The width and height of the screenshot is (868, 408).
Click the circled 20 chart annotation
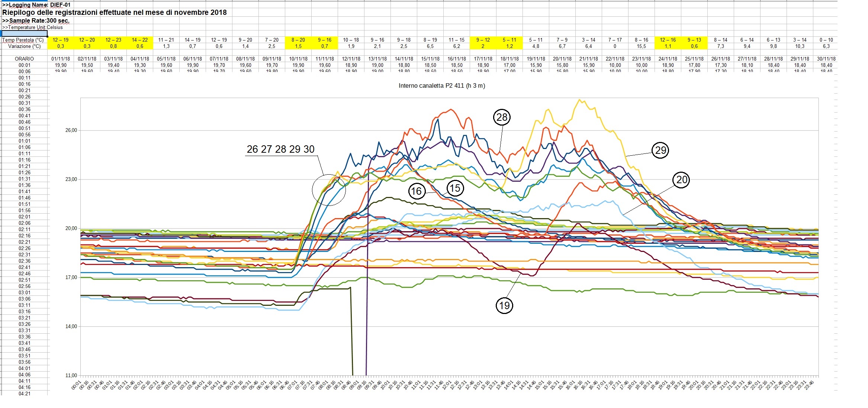pos(681,180)
